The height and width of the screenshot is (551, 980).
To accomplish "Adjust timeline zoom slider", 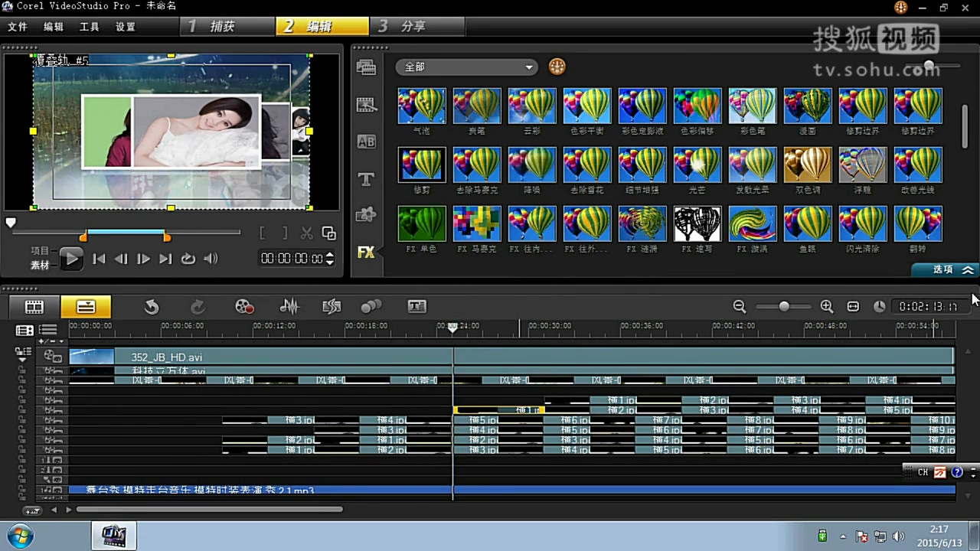I will point(784,306).
